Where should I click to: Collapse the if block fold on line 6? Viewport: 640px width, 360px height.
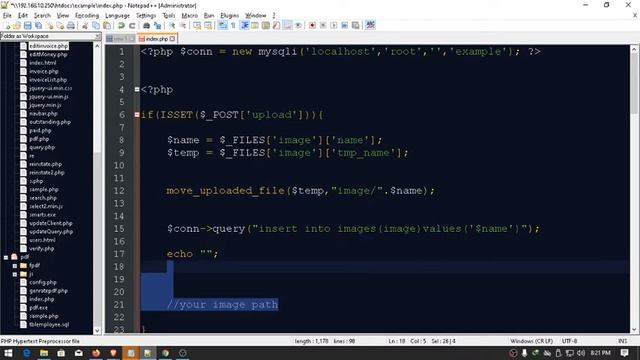[137, 115]
